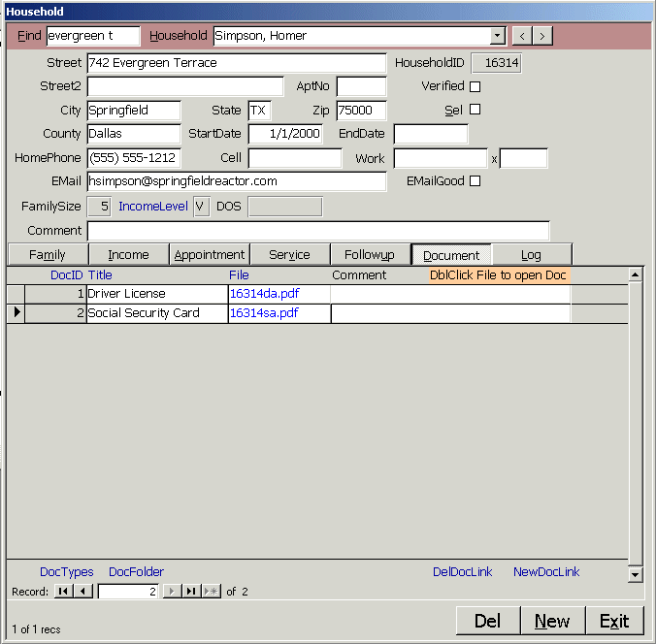Click the New button
Image resolution: width=656 pixels, height=644 pixels.
click(552, 621)
